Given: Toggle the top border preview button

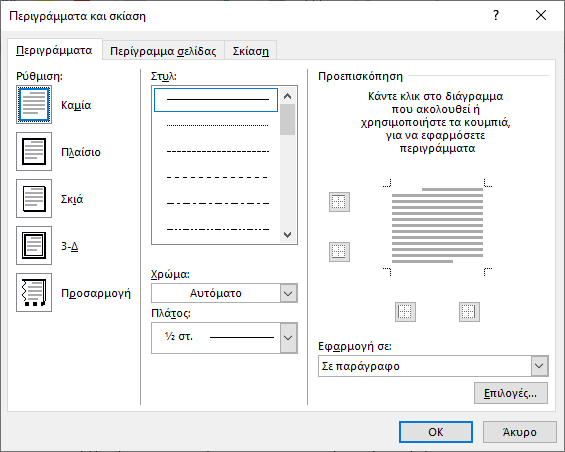Looking at the screenshot, I should click(339, 202).
